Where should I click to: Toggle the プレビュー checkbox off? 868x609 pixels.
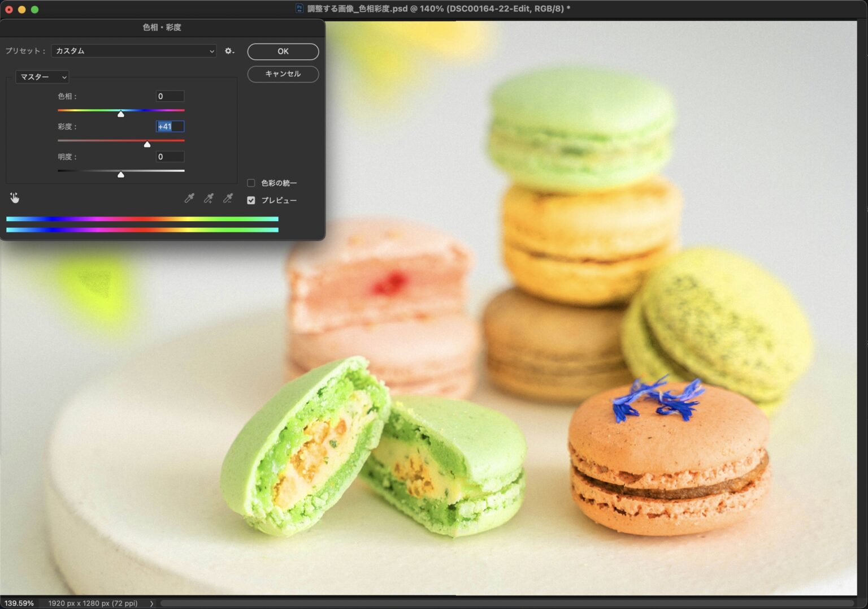click(x=251, y=200)
